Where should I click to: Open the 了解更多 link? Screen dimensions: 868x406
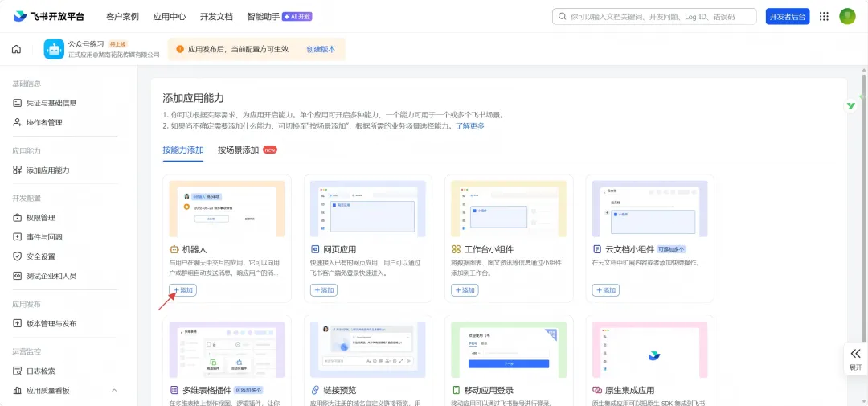click(470, 126)
